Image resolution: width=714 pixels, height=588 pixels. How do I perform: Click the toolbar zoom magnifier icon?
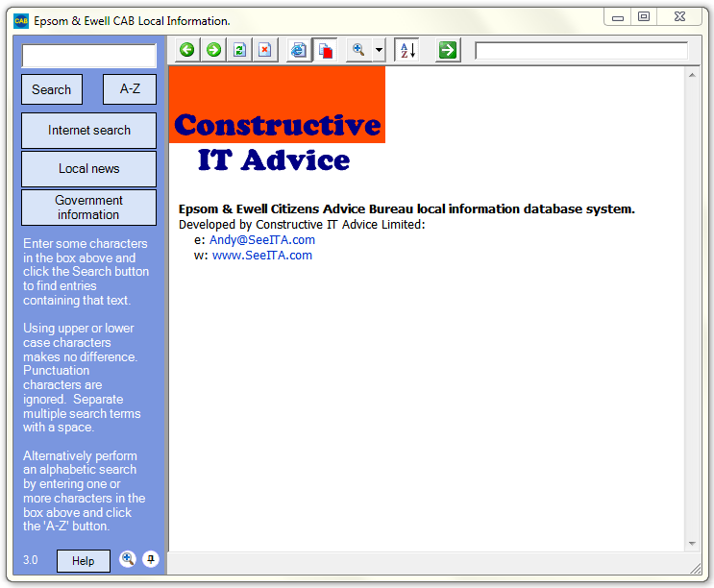pyautogui.click(x=358, y=50)
